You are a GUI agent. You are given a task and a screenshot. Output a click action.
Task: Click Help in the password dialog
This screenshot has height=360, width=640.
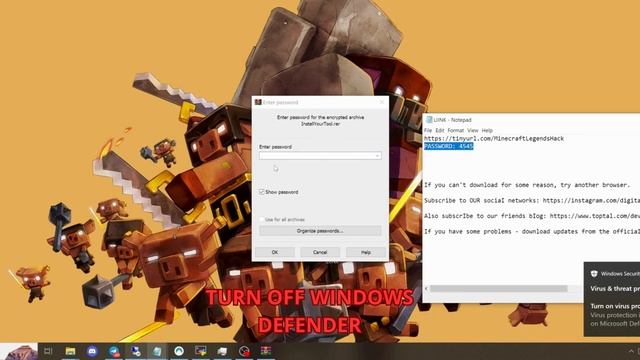[x=366, y=252]
